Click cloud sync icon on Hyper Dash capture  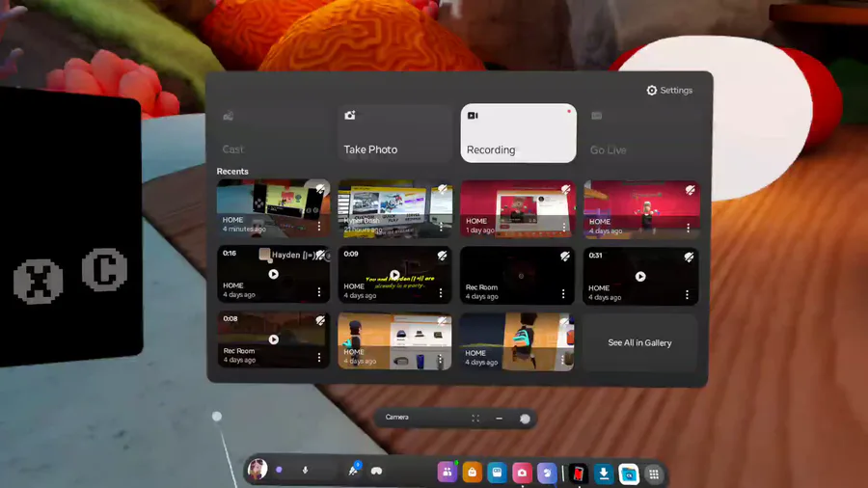click(x=443, y=190)
